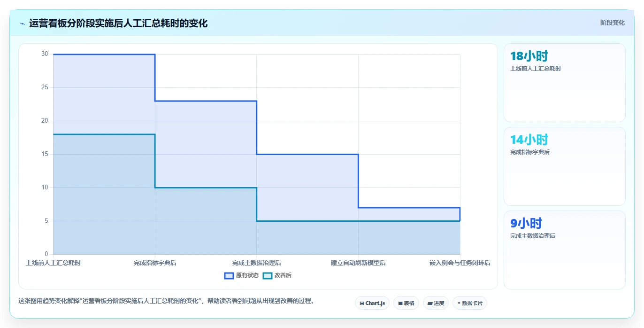Image resolution: width=644 pixels, height=328 pixels.
Task: Click the chart description sentence below the chart
Action: coord(166,301)
